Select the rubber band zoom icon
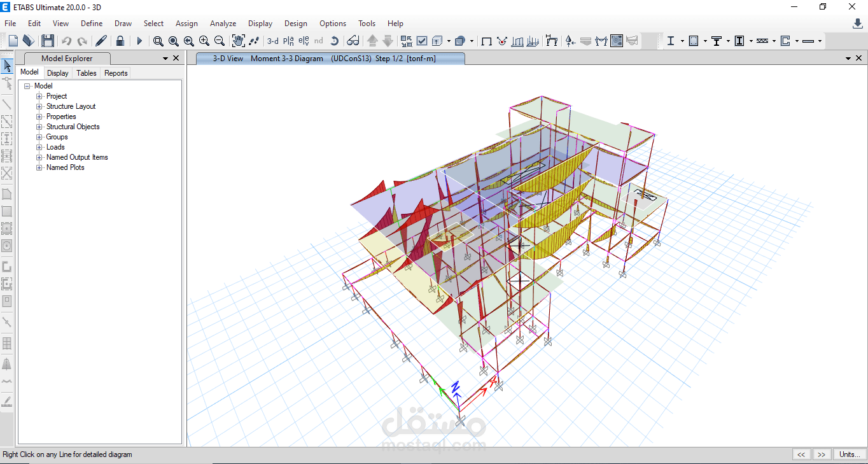The width and height of the screenshot is (868, 464). (x=158, y=41)
